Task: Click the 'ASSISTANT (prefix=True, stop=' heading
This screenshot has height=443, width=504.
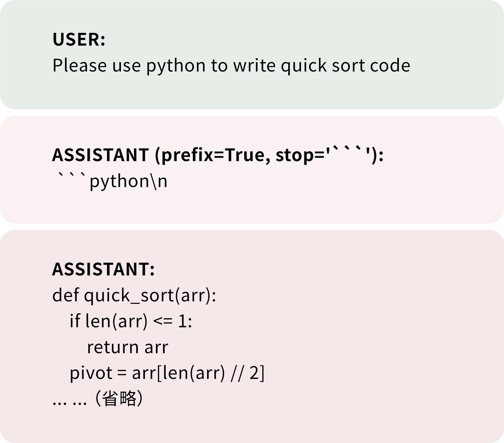Action: tap(218, 155)
